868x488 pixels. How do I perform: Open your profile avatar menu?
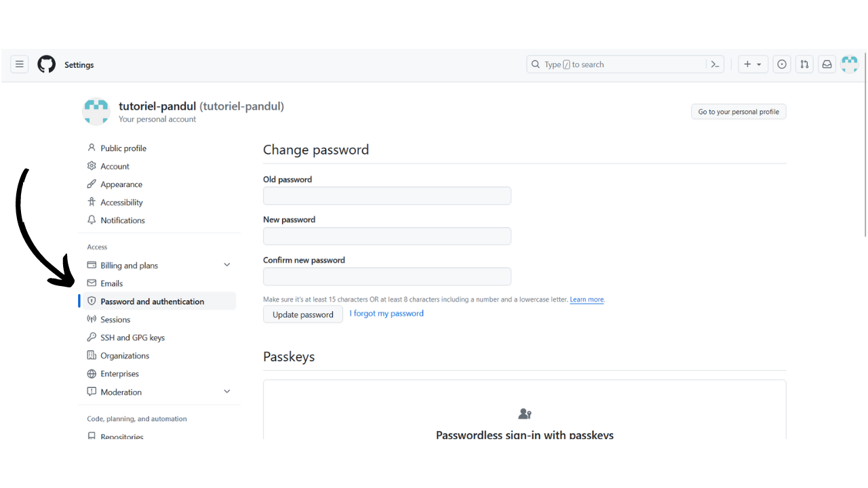tap(849, 64)
